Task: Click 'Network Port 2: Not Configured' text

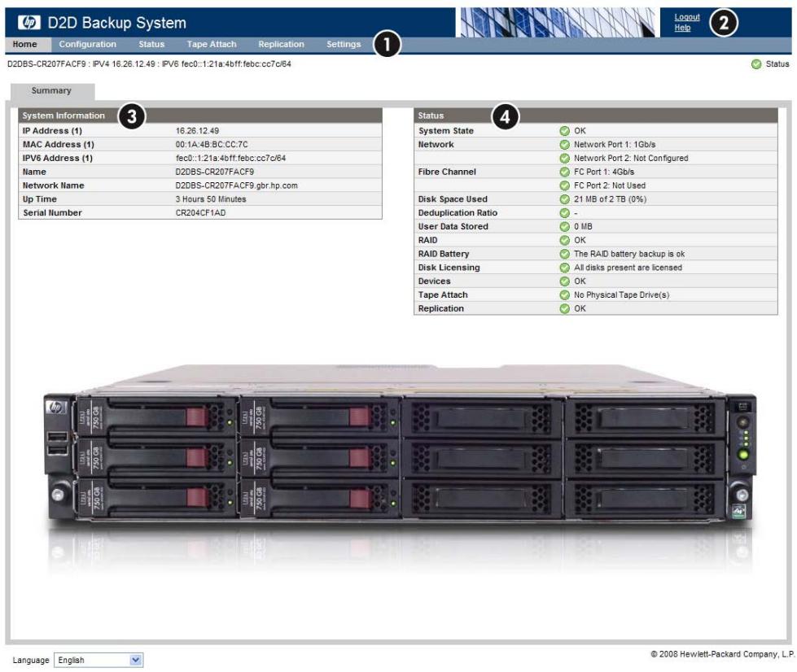Action: pyautogui.click(x=631, y=159)
